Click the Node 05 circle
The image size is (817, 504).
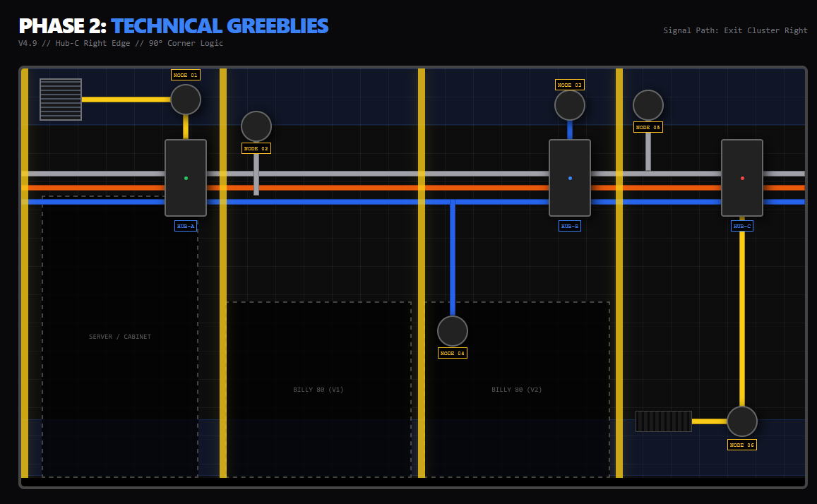pyautogui.click(x=648, y=105)
